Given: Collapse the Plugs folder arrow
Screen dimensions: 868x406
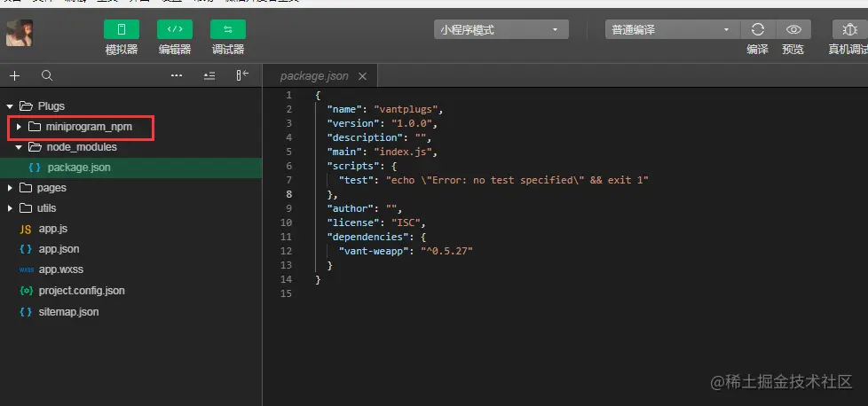Looking at the screenshot, I should [x=10, y=106].
